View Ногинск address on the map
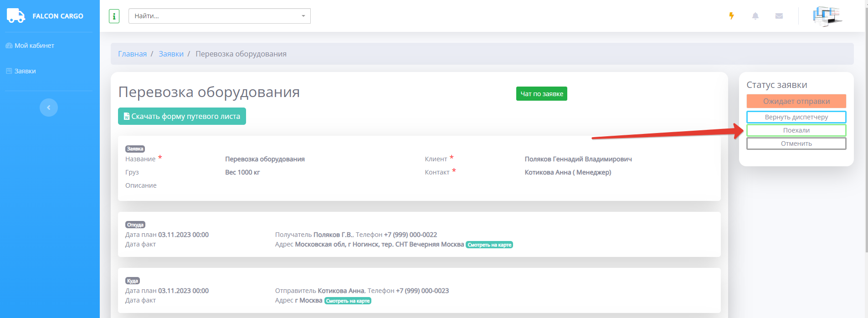The height and width of the screenshot is (318, 868). pyautogui.click(x=489, y=245)
